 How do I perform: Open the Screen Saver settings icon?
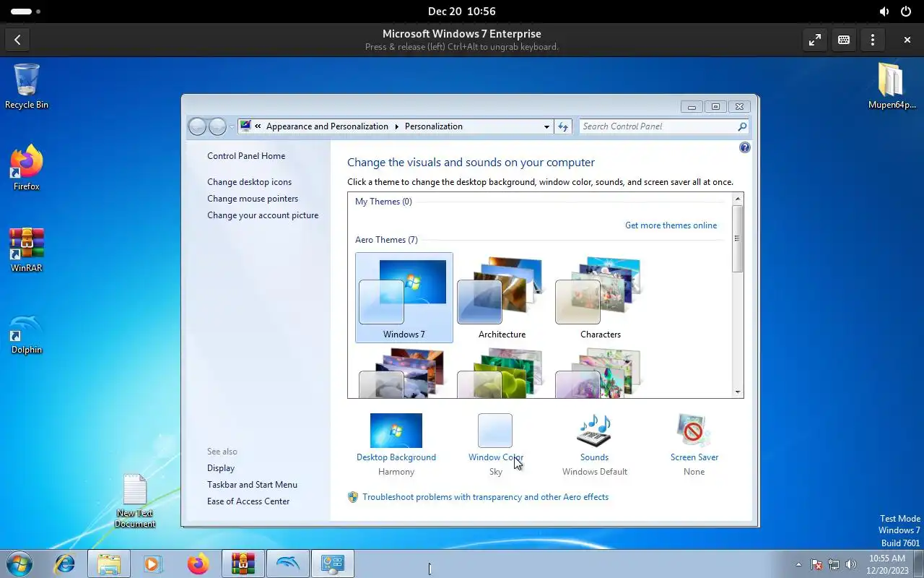694,431
